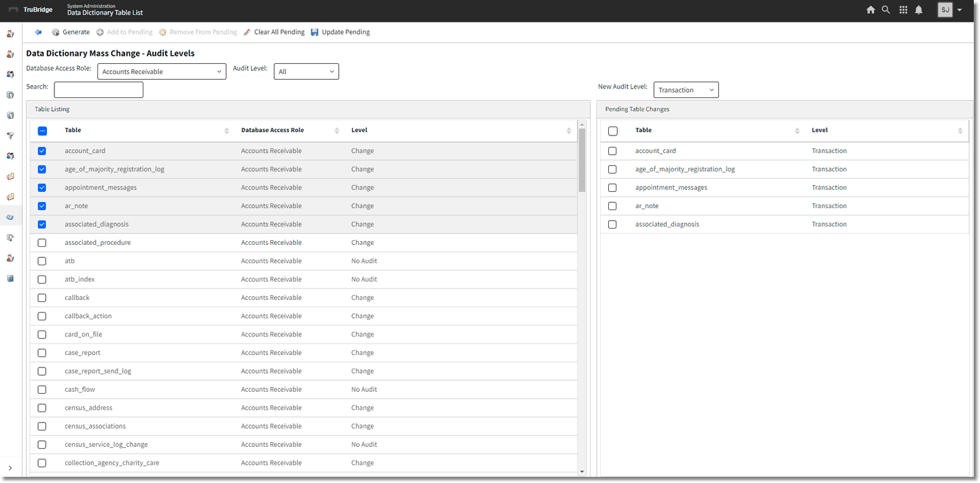Uncheck ar_note in Table Listing
The image size is (980, 483).
tap(42, 206)
